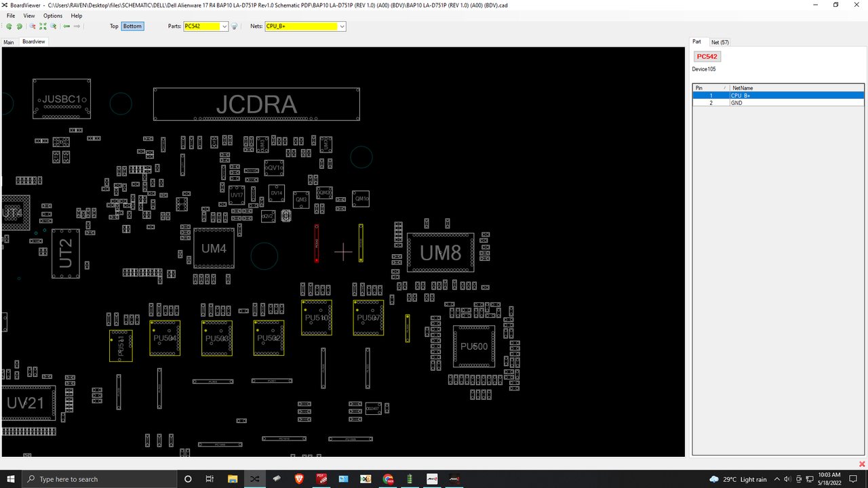868x488 pixels.
Task: Open the PDF reader taskbar icon
Action: (321, 479)
